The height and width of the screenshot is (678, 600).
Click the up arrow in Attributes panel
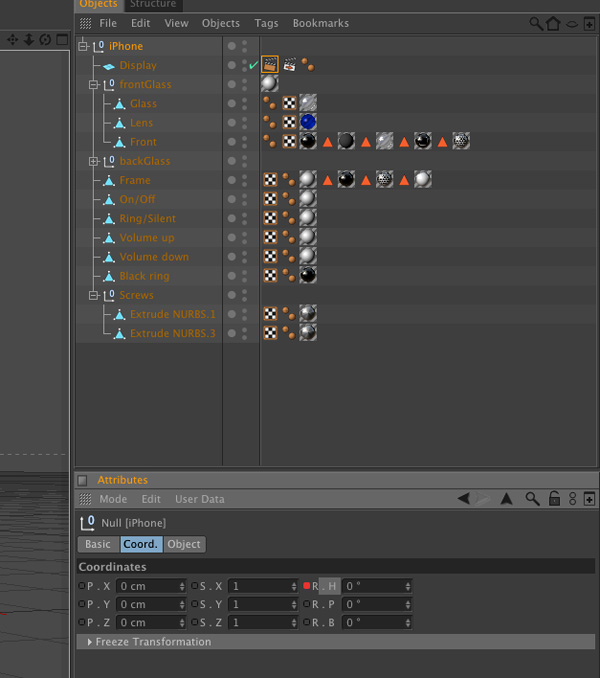(506, 499)
